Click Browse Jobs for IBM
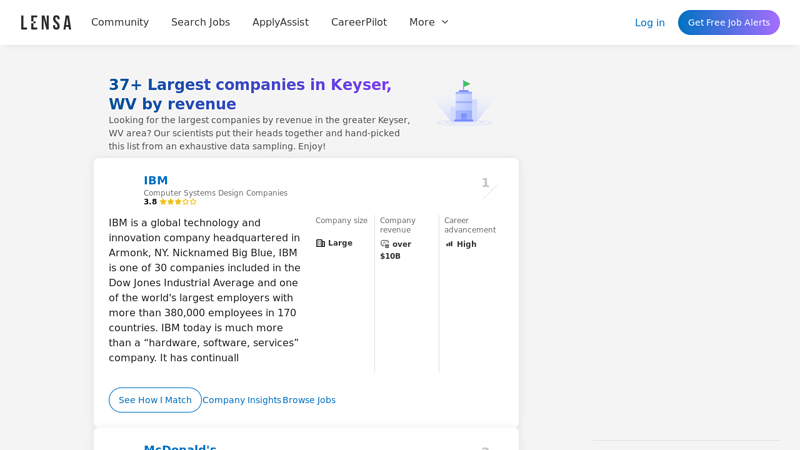Screen dimensions: 800x450 pyautogui.click(x=309, y=400)
